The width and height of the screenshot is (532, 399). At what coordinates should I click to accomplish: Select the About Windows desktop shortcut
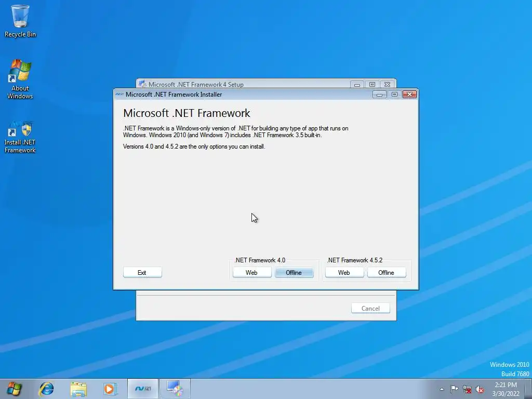pos(20,79)
